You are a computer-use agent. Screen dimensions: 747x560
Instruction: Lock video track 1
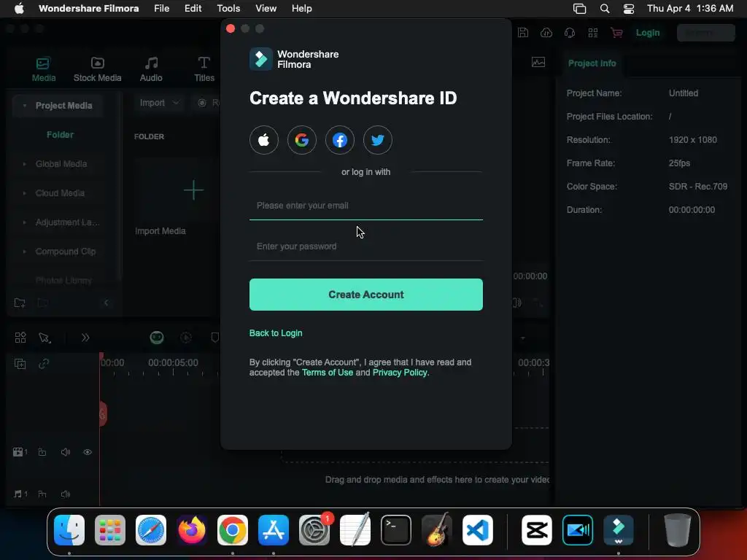(42, 452)
